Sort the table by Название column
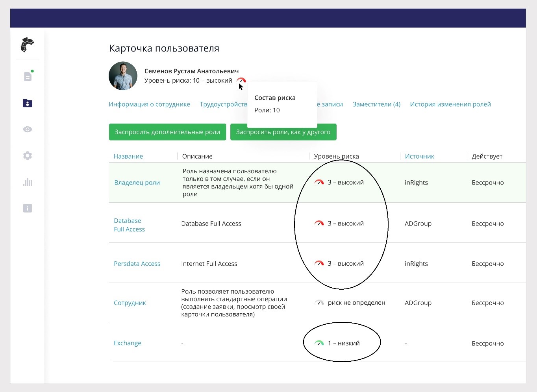Image resolution: width=537 pixels, height=392 pixels. pos(128,156)
